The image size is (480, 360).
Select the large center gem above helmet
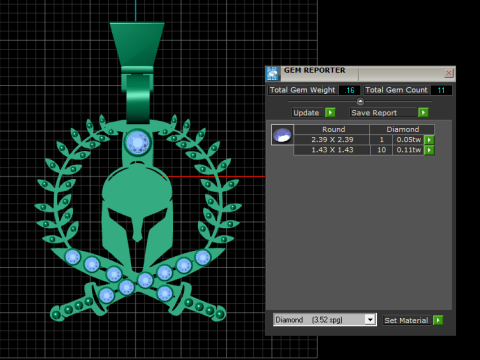pos(138,142)
